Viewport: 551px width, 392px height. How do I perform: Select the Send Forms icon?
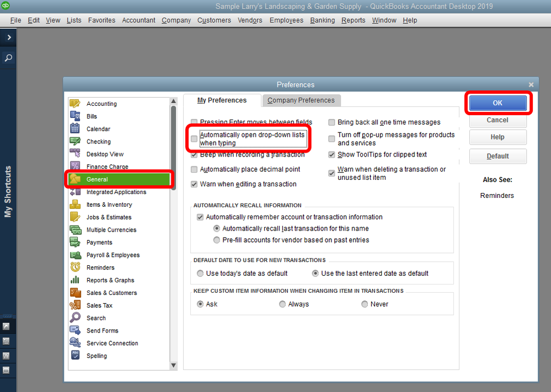click(x=75, y=331)
